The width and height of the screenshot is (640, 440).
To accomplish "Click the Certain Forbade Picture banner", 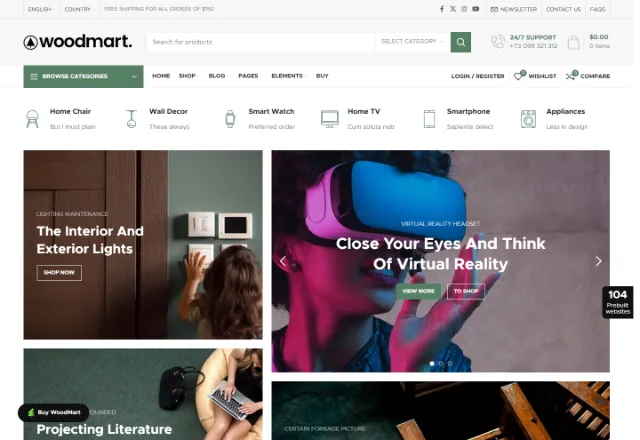I will [x=441, y=411].
